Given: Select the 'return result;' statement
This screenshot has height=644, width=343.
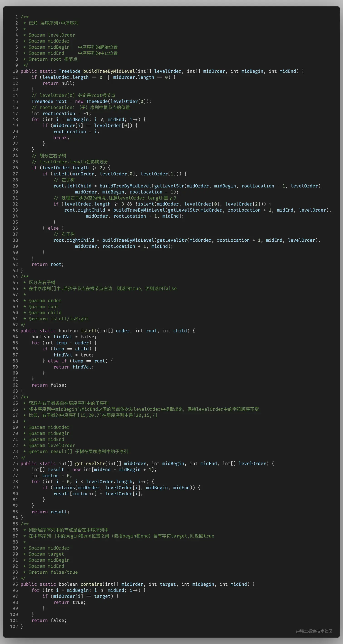Looking at the screenshot, I should pos(50,512).
